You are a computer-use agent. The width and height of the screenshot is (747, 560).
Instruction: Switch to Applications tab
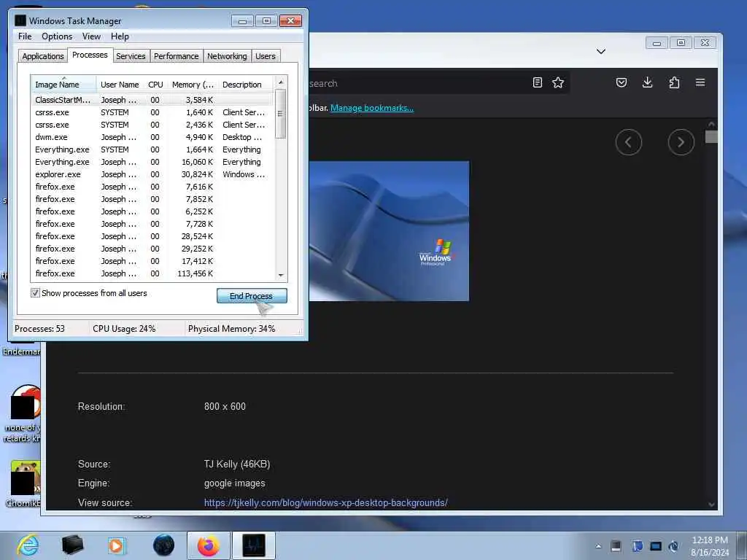coord(43,56)
